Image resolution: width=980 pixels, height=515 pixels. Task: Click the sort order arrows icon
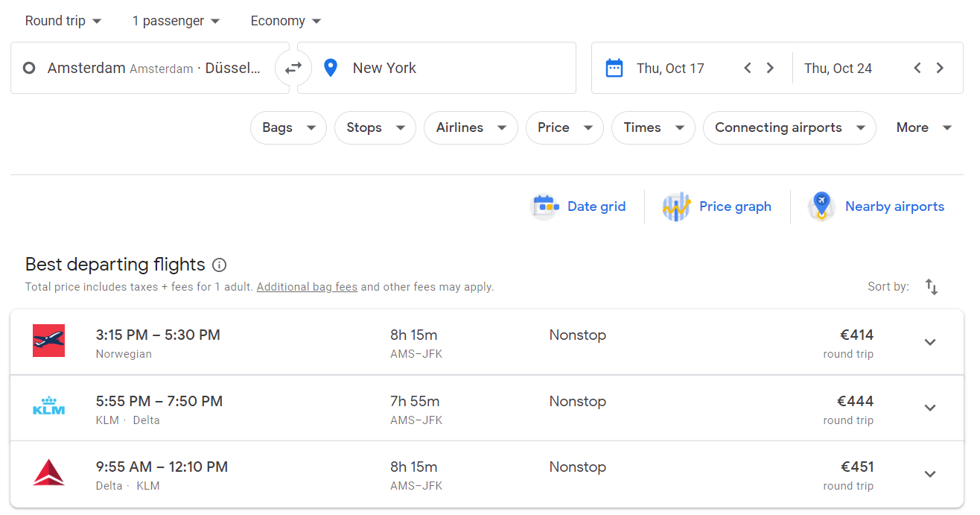pyautogui.click(x=931, y=287)
